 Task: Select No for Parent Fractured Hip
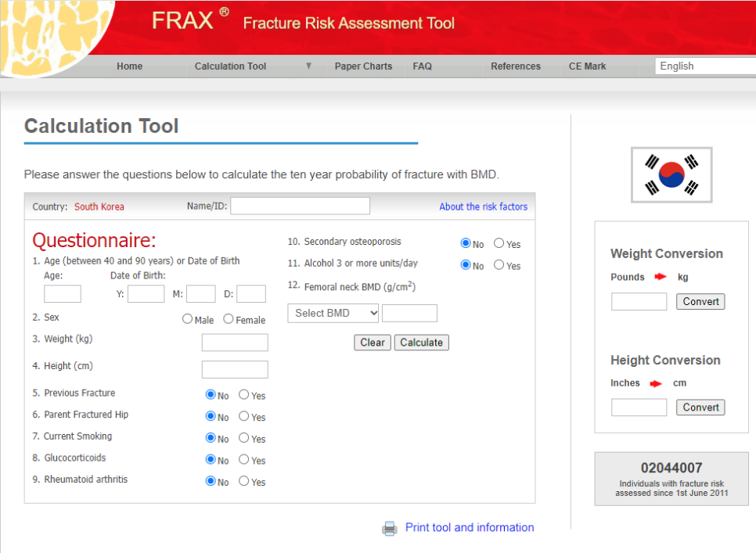point(211,415)
